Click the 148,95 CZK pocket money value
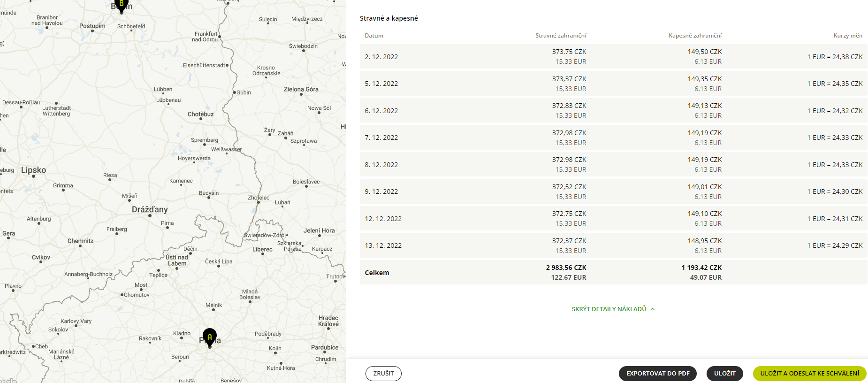Viewport: 868px width, 383px height. click(x=705, y=241)
